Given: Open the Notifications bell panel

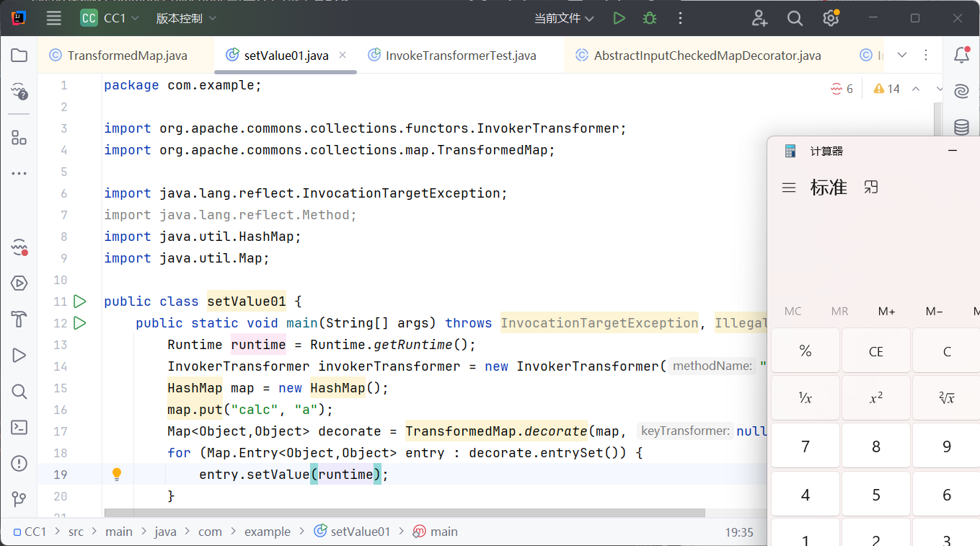Looking at the screenshot, I should pos(961,56).
